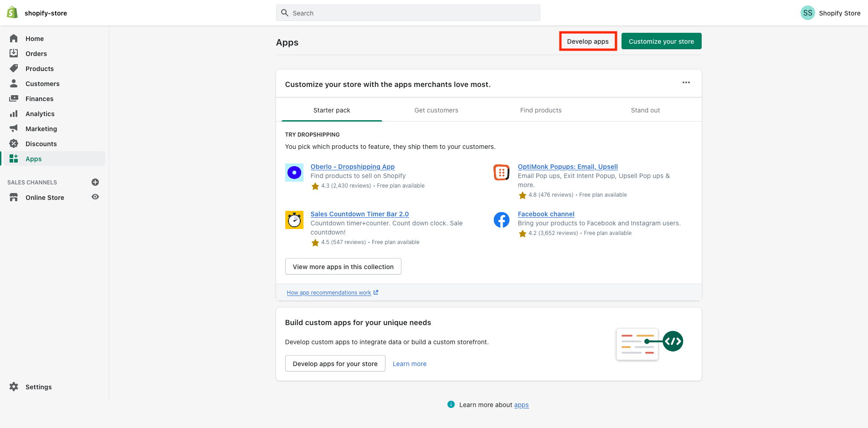868x428 pixels.
Task: Go to Analytics in the sidebar
Action: click(40, 114)
